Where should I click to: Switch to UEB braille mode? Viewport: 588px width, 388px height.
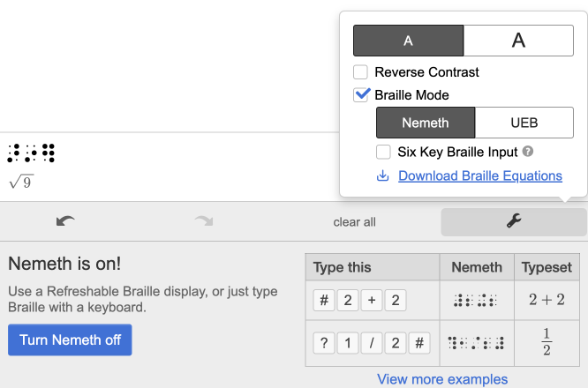tap(524, 123)
